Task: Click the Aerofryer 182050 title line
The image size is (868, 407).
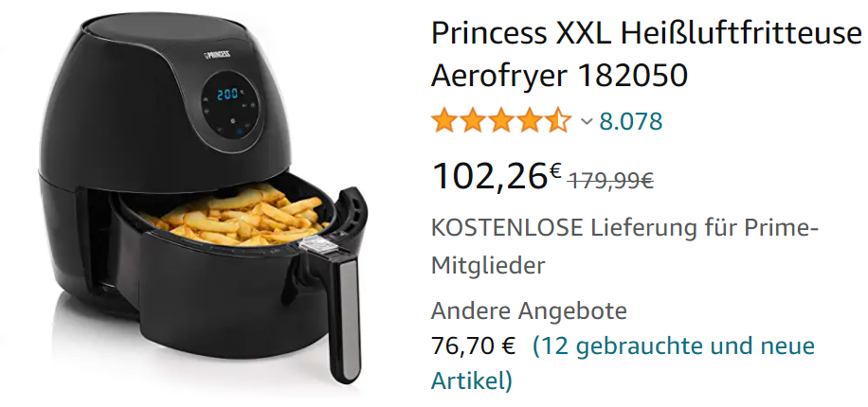Action: (559, 75)
